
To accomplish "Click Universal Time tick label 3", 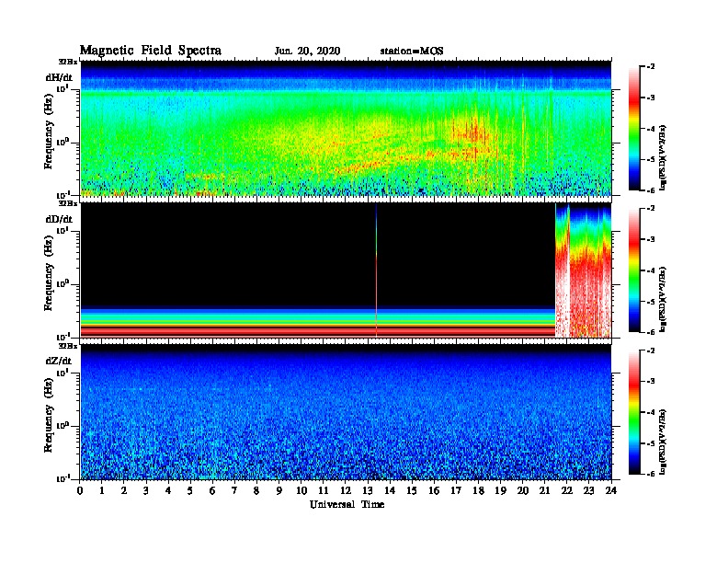I will tap(146, 490).
